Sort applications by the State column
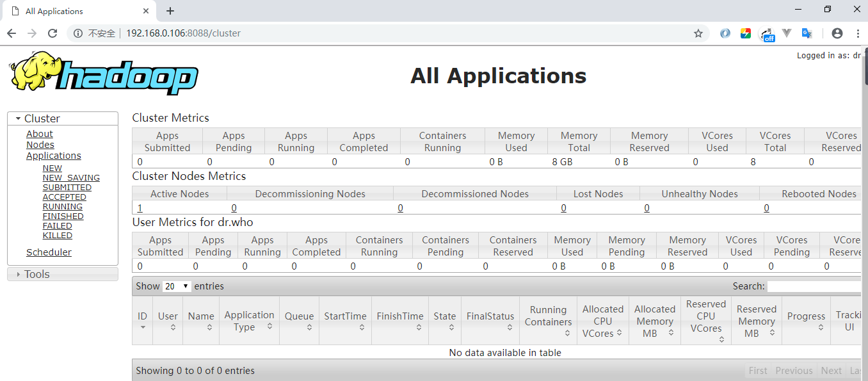This screenshot has width=868, height=381. tap(444, 320)
